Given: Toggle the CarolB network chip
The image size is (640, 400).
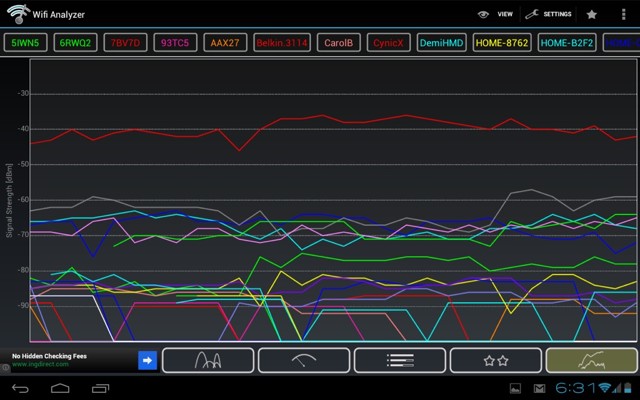Looking at the screenshot, I should coord(339,42).
